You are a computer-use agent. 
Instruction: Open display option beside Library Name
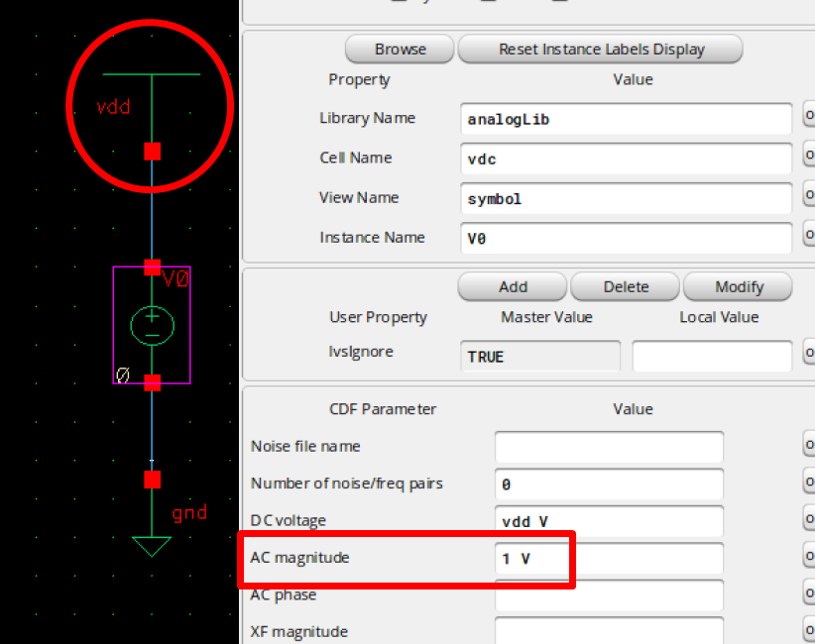point(809,114)
